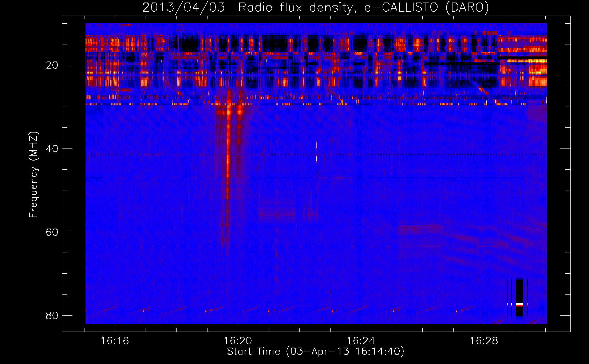Click the '60' frequency tick label
The width and height of the screenshot is (589, 364).
[52, 232]
